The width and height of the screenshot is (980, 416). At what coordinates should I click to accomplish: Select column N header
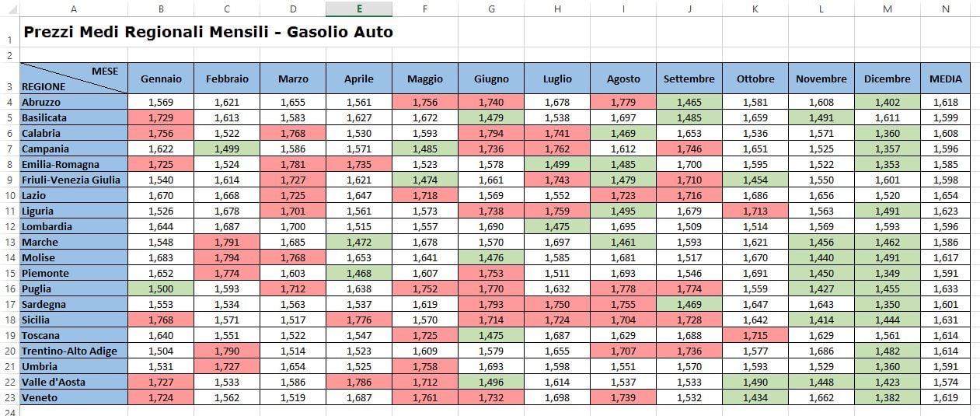pyautogui.click(x=946, y=9)
